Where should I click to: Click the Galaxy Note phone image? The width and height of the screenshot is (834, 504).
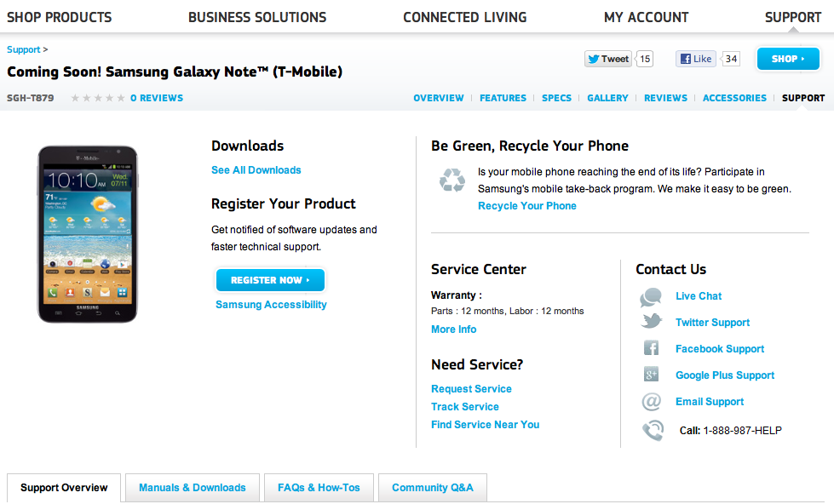[87, 234]
